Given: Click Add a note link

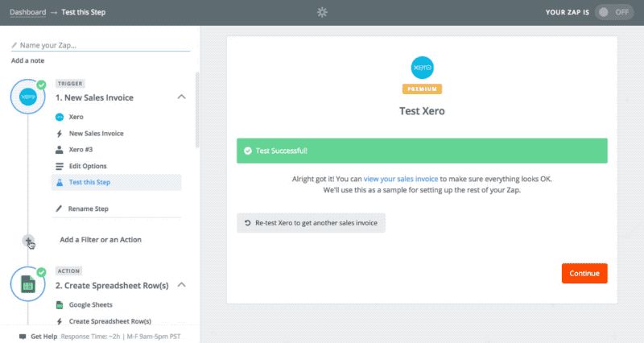Looking at the screenshot, I should 27,61.
